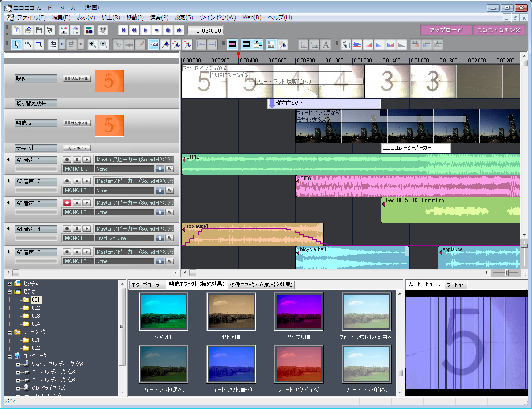
Task: Jump to the start with the rewind-to-beginning button
Action: click(123, 30)
